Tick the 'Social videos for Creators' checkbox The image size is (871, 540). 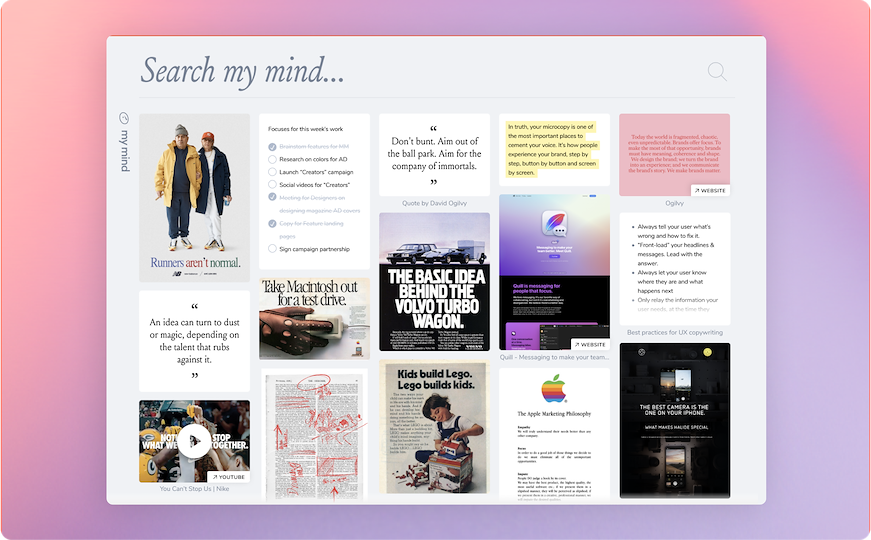point(272,184)
